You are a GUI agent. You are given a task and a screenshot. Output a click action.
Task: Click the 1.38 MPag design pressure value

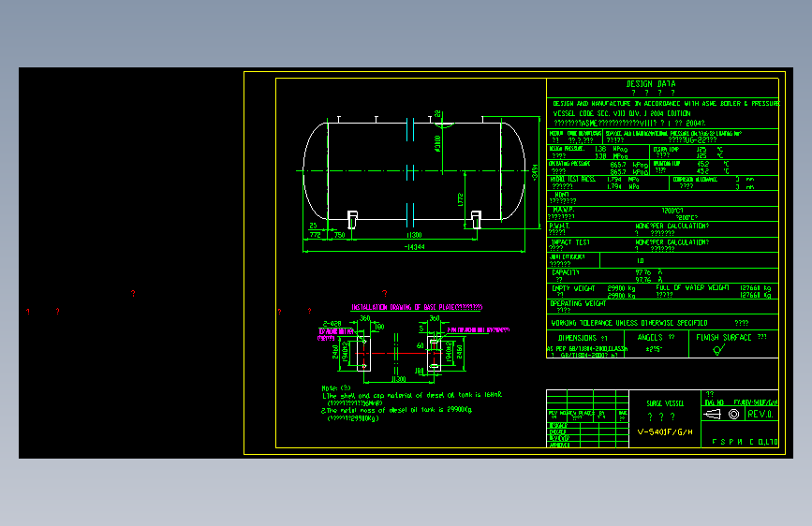(611, 149)
